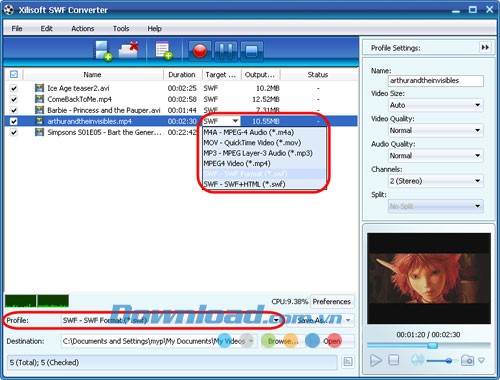Click Xilisoft app icon in title bar
Screen dimensions: 500x380
pos(9,10)
